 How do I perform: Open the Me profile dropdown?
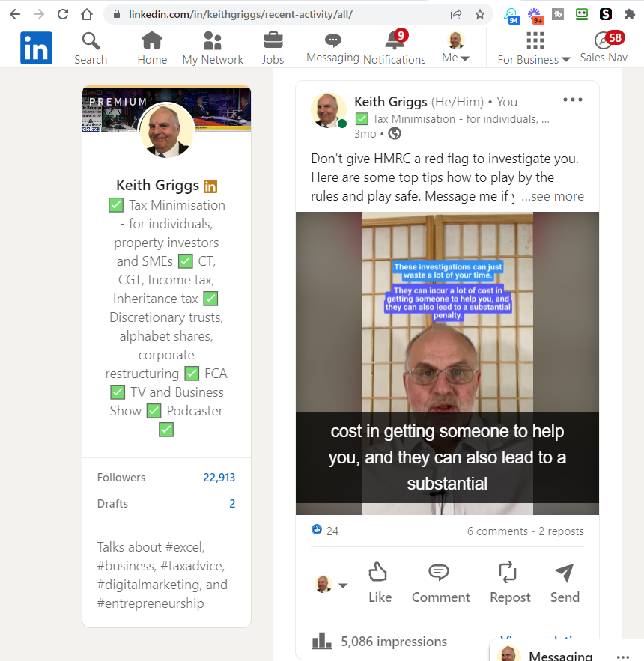pos(455,47)
